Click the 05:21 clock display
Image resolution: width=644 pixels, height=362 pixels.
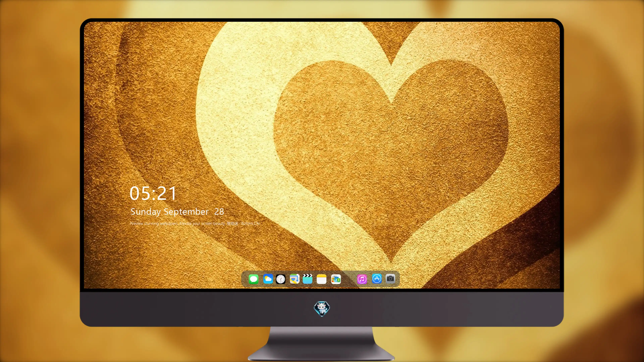click(153, 193)
